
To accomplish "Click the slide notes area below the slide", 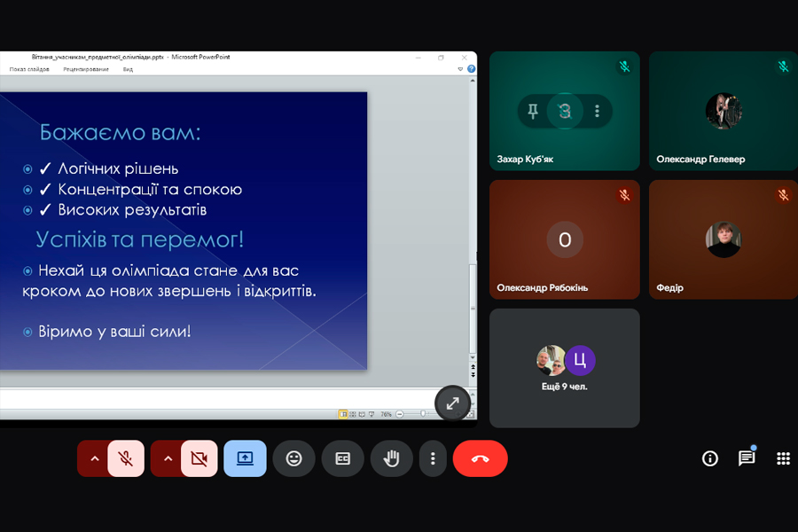I will click(x=219, y=399).
